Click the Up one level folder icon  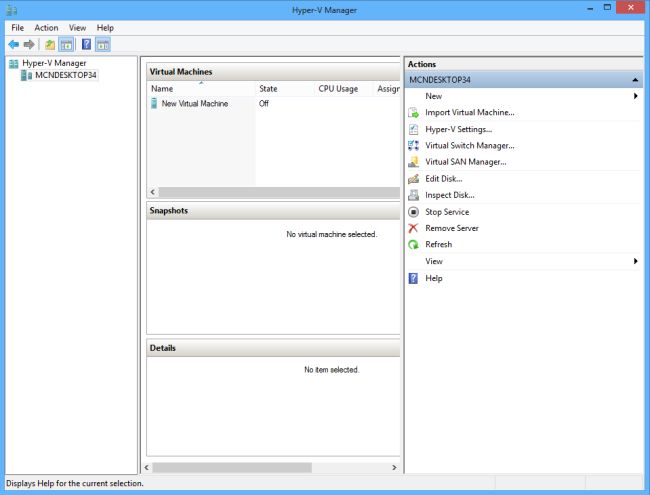coord(50,44)
